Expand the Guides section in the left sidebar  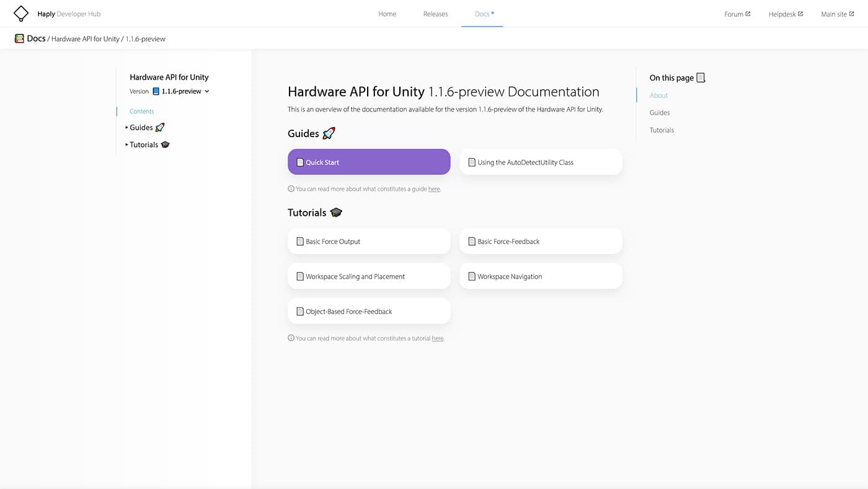(x=126, y=127)
